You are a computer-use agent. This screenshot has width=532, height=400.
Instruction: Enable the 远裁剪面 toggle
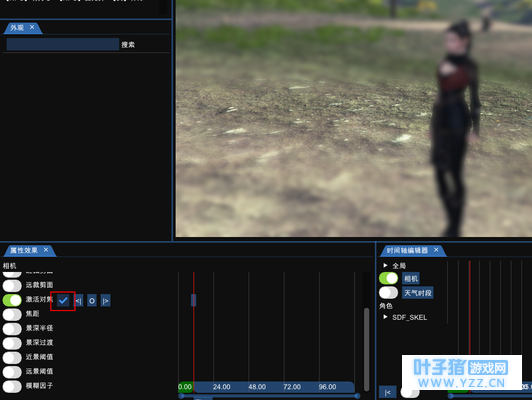(12, 286)
